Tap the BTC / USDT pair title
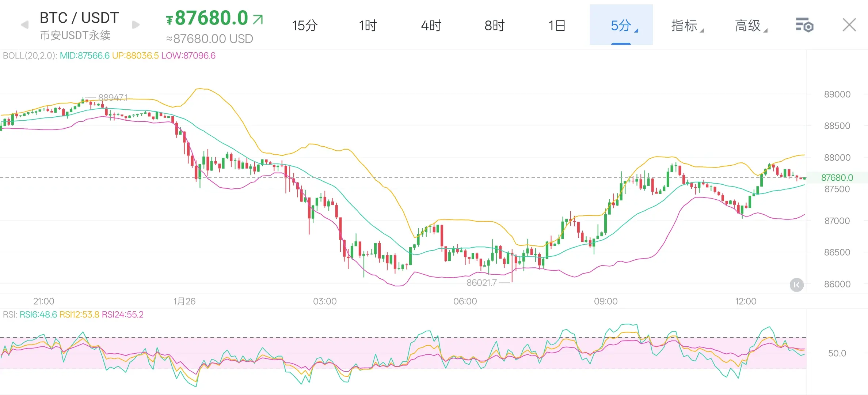 79,18
